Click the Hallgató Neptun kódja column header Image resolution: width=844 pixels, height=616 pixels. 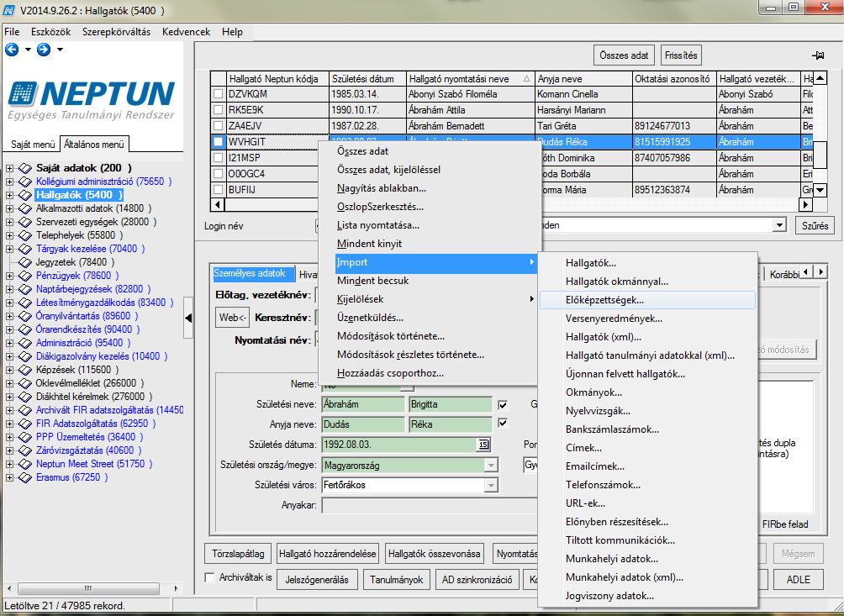click(277, 79)
